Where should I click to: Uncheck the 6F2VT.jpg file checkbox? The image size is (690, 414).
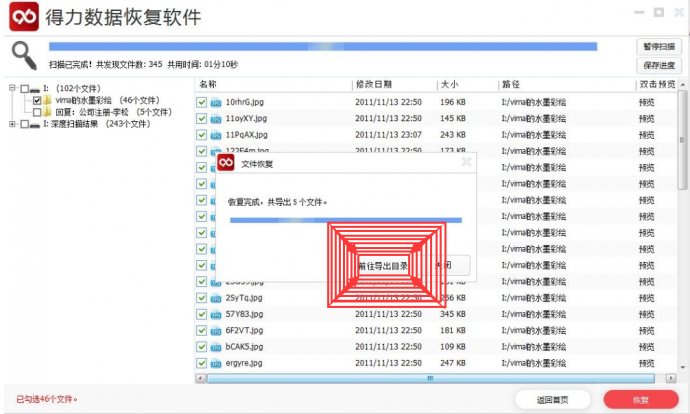[202, 330]
